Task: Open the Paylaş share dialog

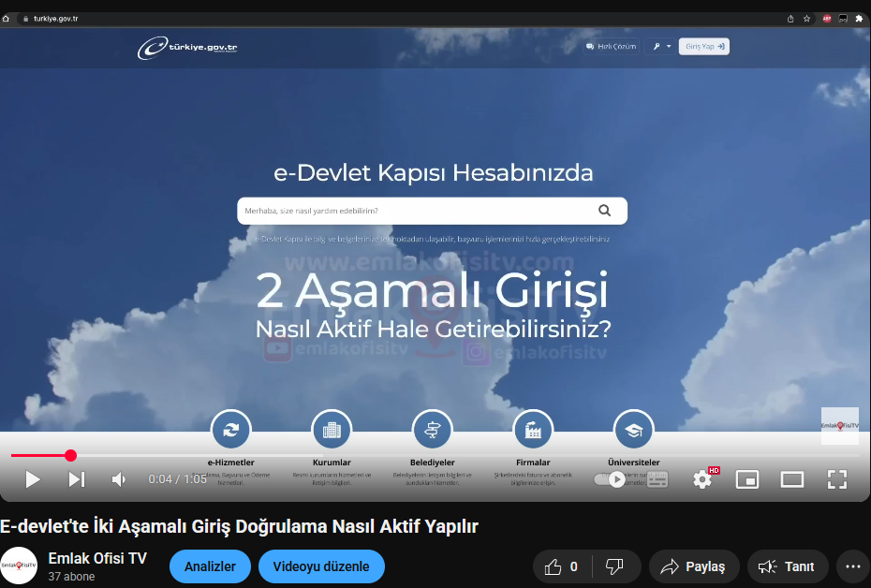Action: [x=694, y=566]
